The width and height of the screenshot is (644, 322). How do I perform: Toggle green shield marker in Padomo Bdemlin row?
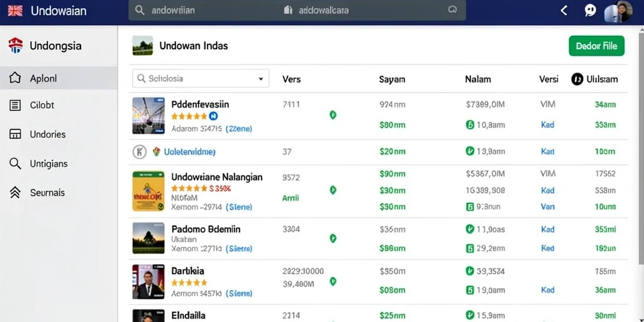pos(333,238)
